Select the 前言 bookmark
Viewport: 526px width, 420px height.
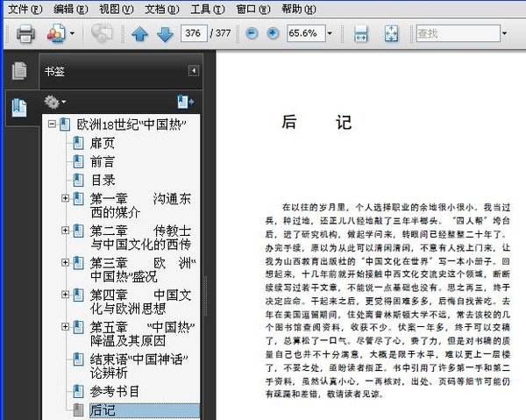(x=103, y=161)
